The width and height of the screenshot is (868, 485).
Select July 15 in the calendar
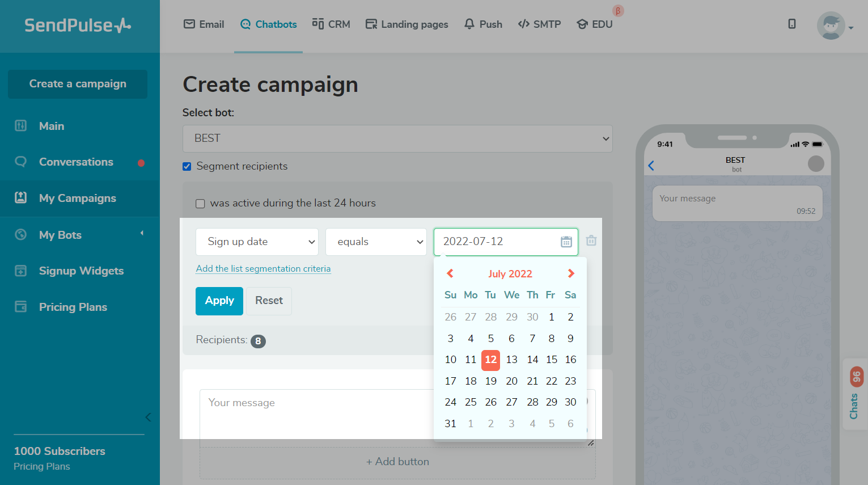click(552, 360)
